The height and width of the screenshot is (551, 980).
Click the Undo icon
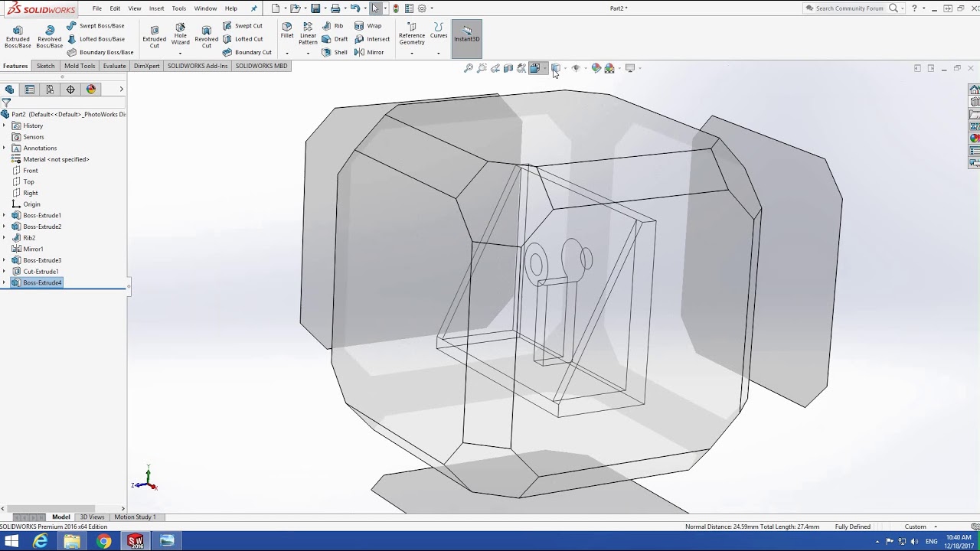(x=354, y=8)
